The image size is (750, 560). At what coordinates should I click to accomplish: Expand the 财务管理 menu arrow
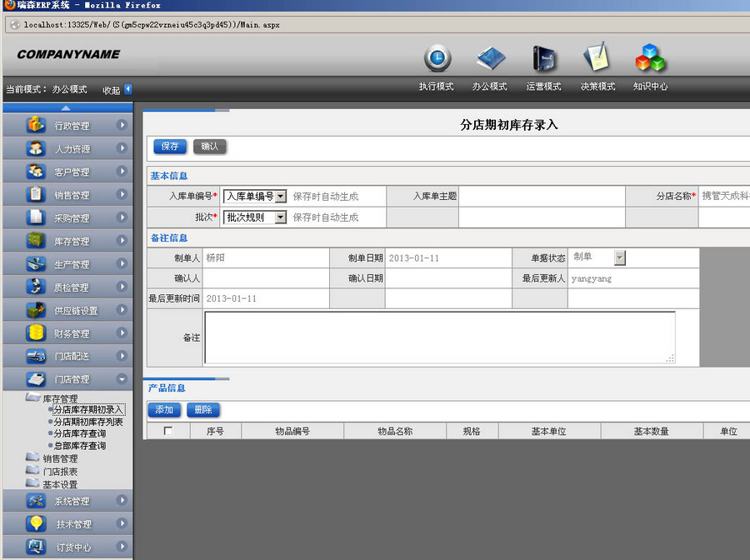122,332
